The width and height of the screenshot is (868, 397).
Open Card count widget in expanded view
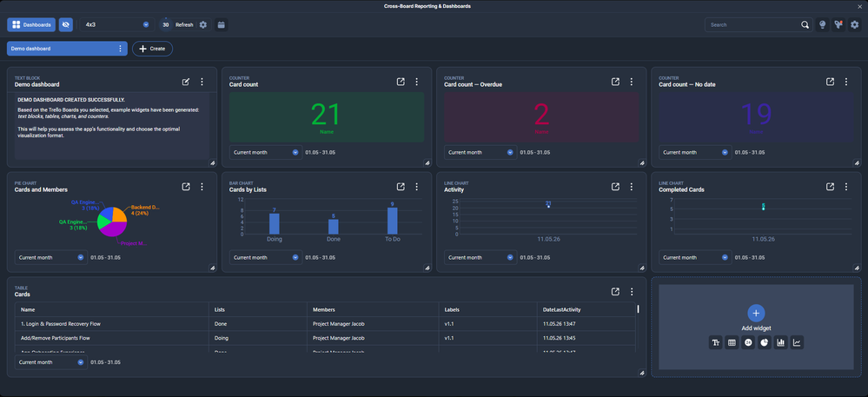click(x=401, y=82)
